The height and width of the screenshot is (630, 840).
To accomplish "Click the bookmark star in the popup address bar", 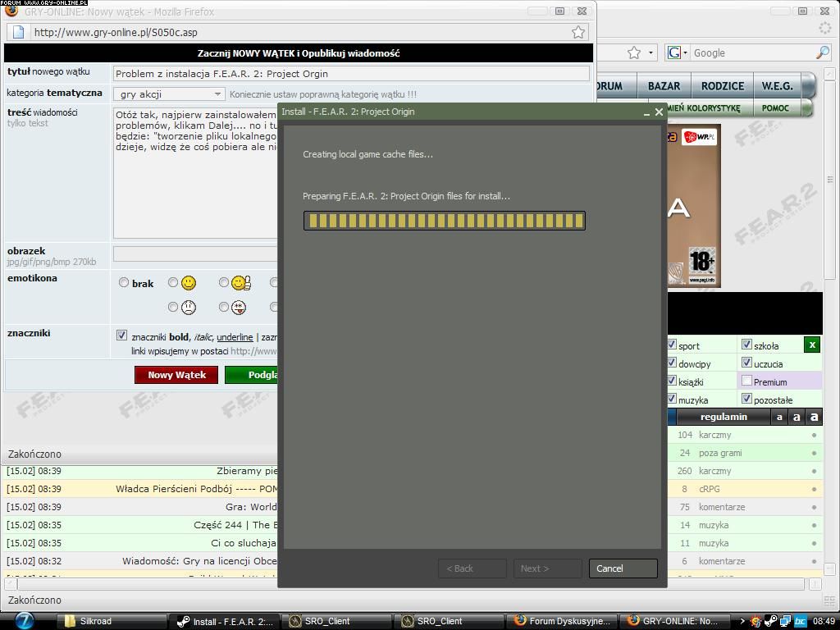I will [x=578, y=32].
